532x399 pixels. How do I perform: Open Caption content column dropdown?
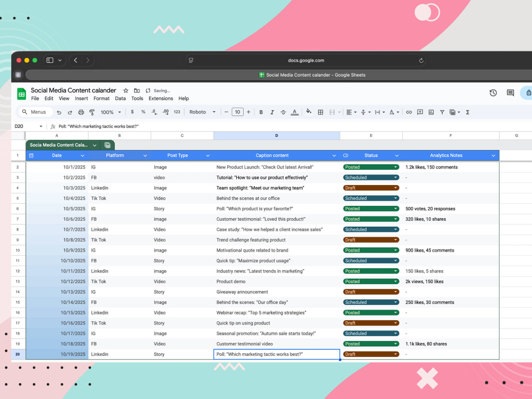[334, 155]
